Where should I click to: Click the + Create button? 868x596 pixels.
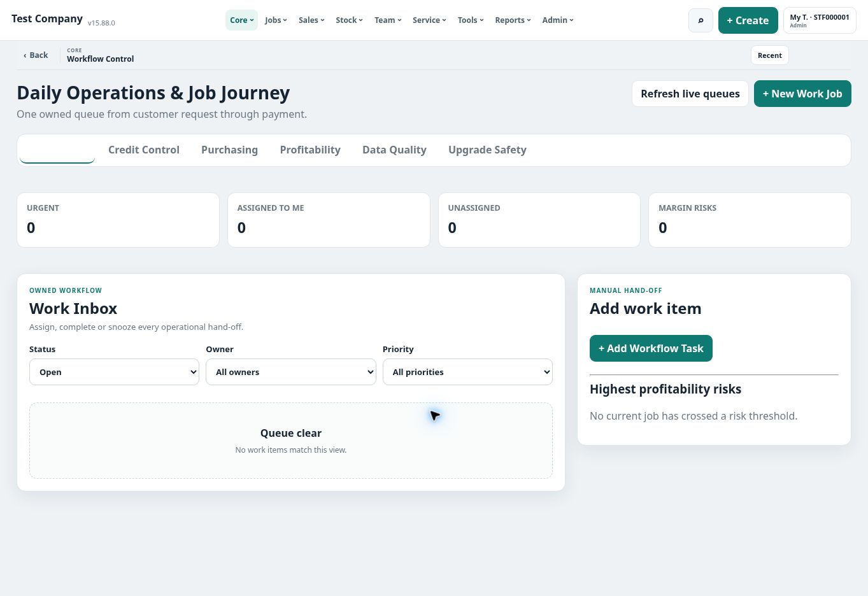pos(748,20)
